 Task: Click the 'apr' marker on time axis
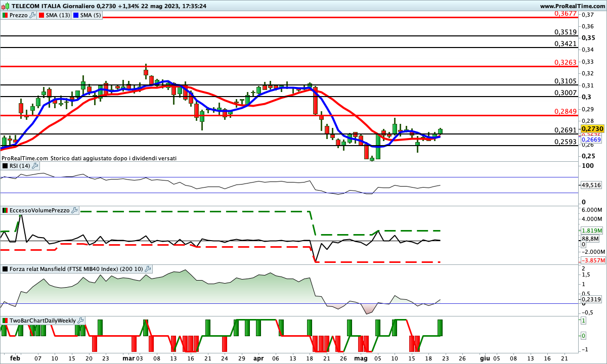point(258,357)
